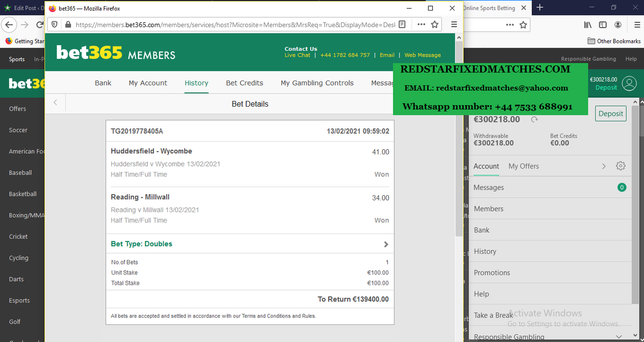
Task: Click the background window back navigation arrow
Action: click(9, 25)
